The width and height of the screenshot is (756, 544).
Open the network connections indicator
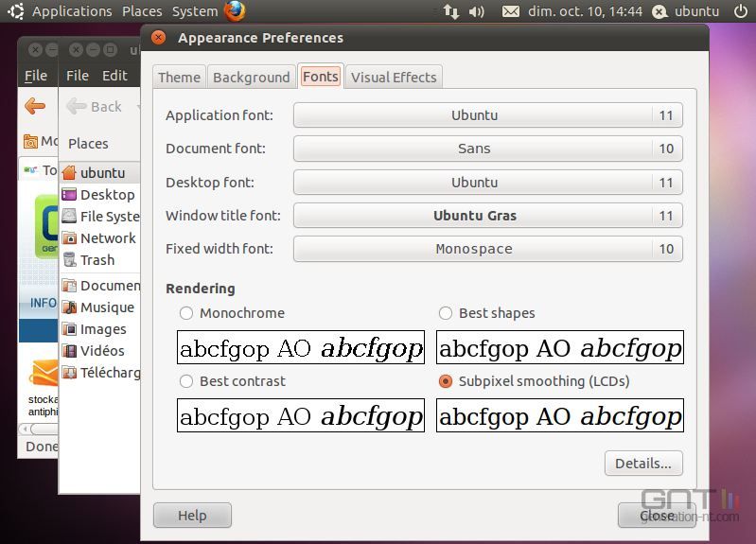coord(451,11)
